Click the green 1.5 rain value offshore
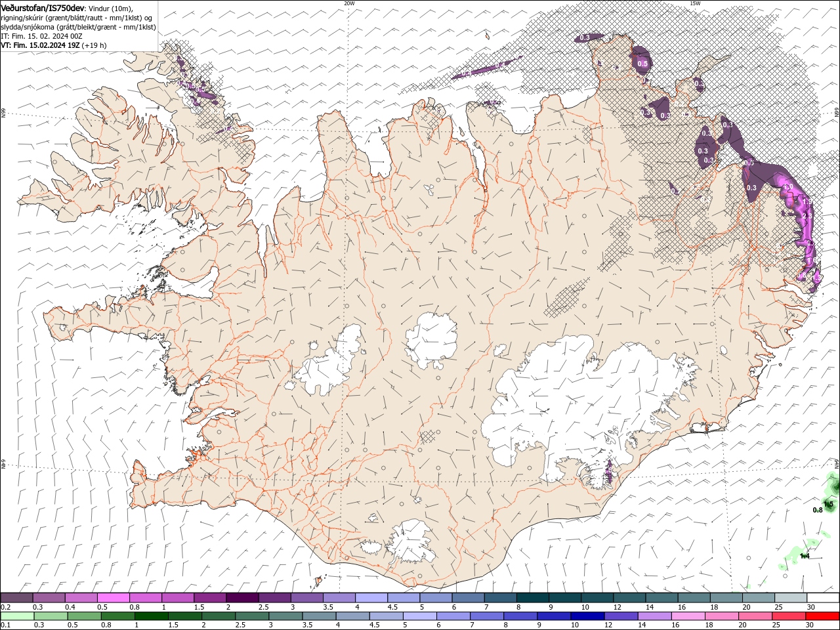 tap(828, 503)
